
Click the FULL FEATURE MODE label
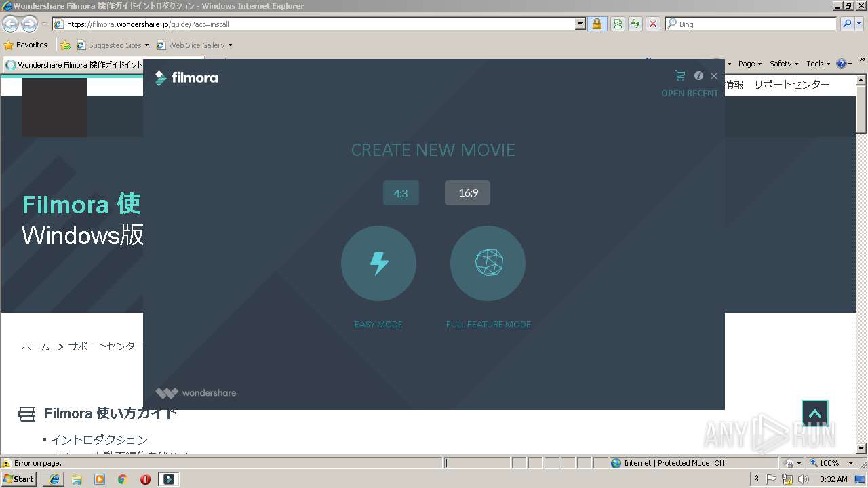coord(488,325)
